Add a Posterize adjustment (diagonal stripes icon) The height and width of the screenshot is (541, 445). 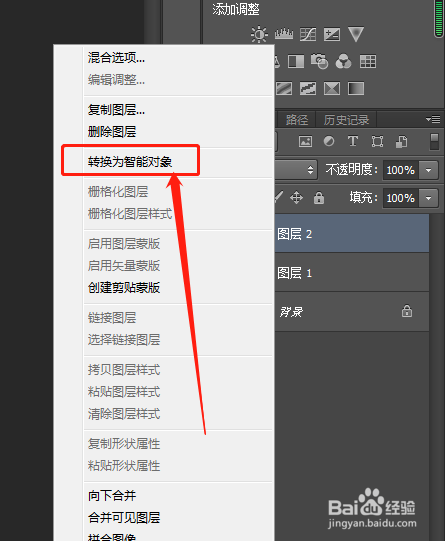coord(284,88)
